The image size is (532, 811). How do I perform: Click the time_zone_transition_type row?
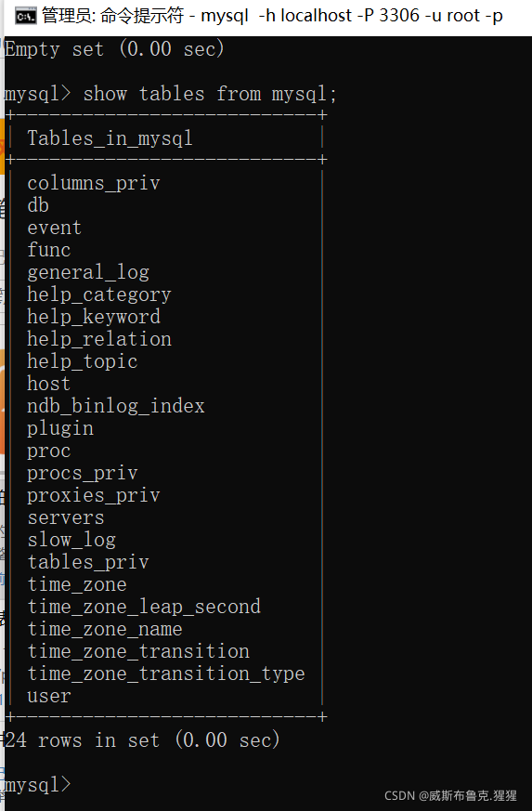[166, 674]
